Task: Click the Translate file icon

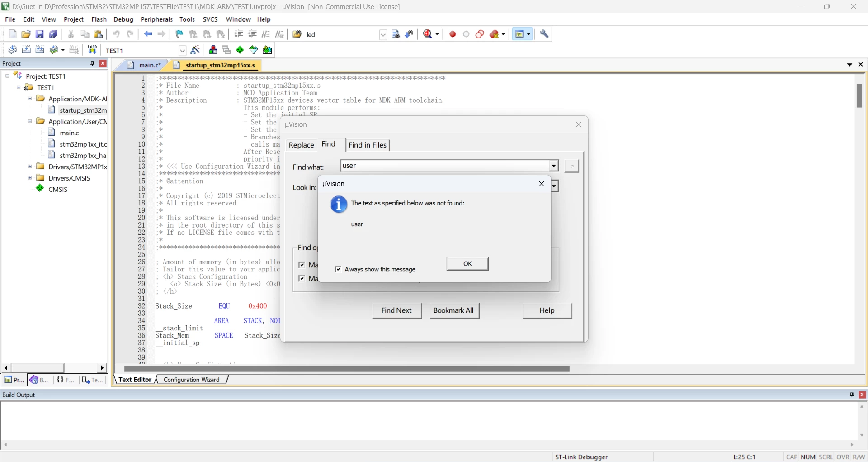Action: coord(13,50)
